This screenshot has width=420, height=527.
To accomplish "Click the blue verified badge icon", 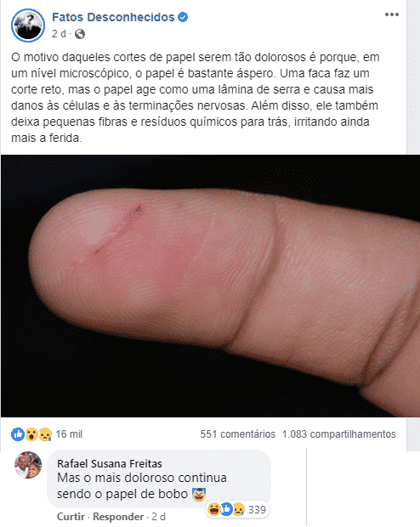I will 183,17.
